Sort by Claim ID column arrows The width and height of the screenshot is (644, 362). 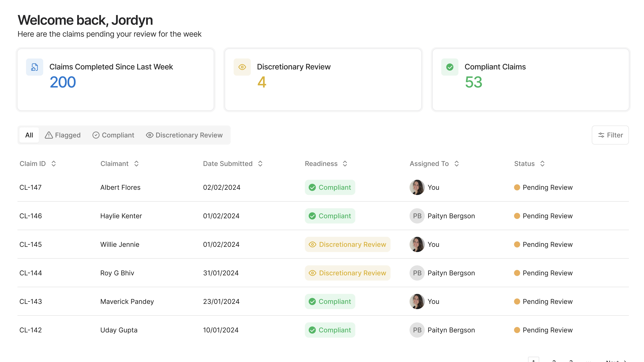tap(54, 164)
